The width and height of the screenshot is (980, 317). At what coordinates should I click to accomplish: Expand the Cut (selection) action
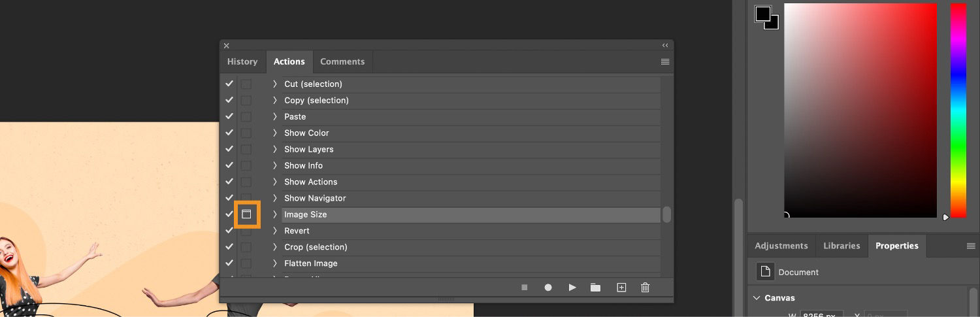pos(275,84)
